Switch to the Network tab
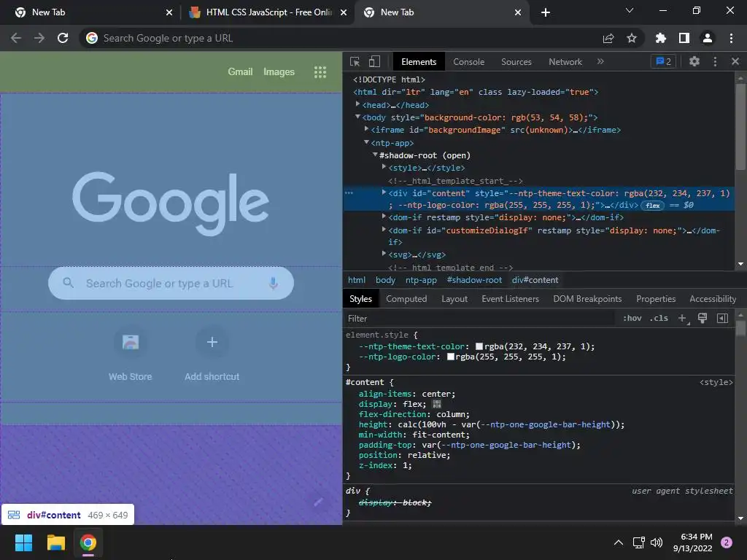The image size is (747, 560). 565,61
